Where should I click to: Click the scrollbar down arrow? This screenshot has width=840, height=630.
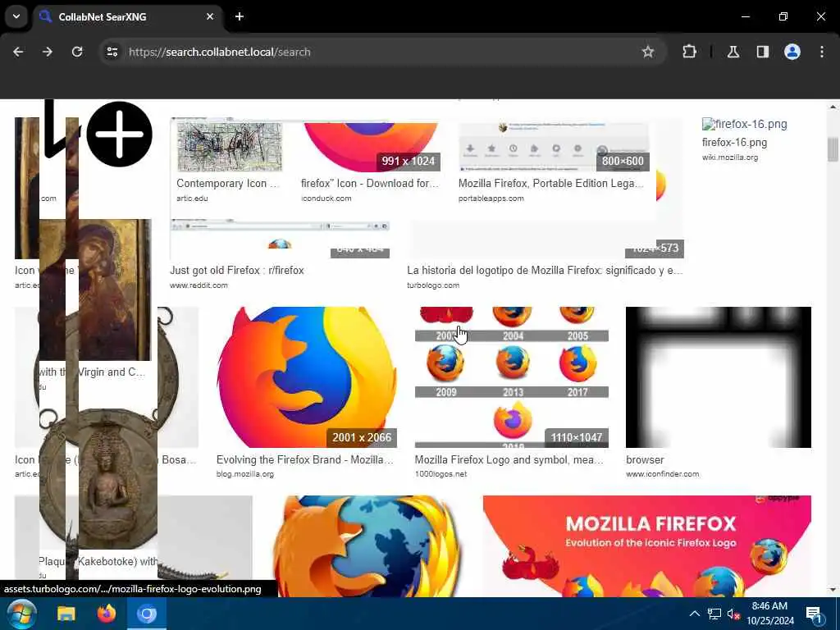point(833,590)
